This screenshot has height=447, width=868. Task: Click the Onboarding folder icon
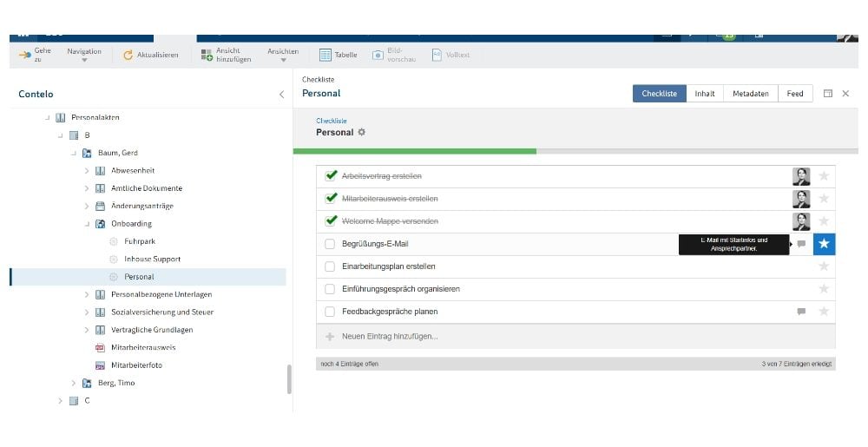tap(100, 224)
